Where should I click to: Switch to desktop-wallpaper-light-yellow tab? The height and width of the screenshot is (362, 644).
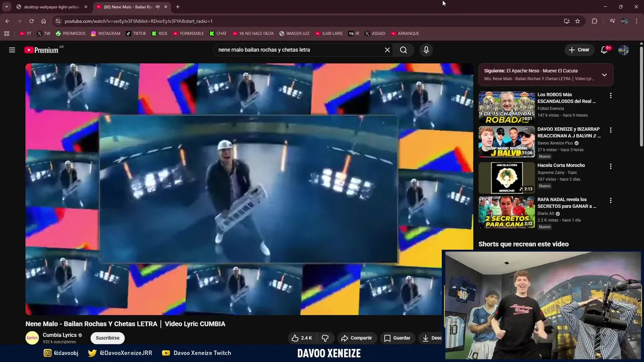pyautogui.click(x=48, y=7)
